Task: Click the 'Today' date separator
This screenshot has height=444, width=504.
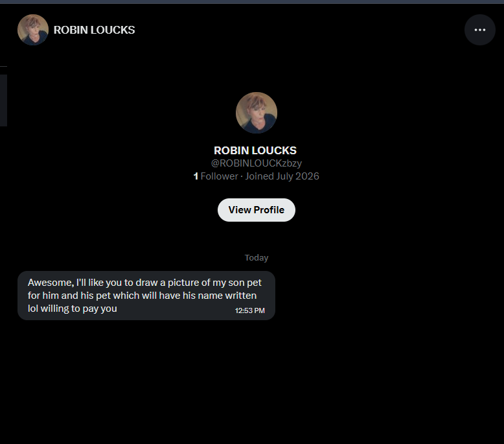Action: point(256,258)
